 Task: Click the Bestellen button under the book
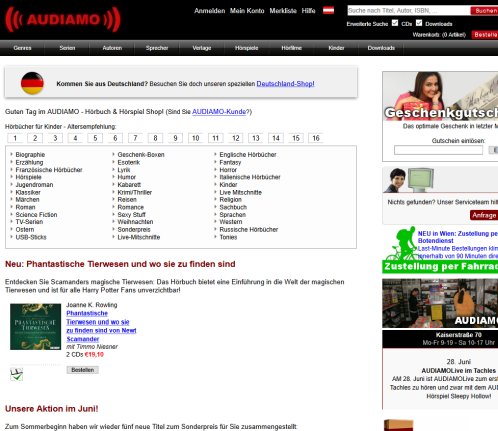pos(82,370)
